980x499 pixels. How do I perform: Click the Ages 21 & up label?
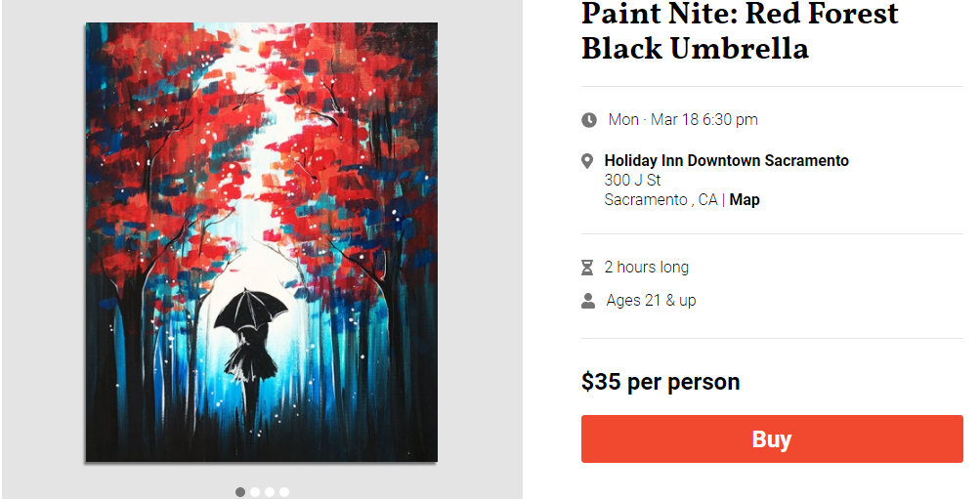[651, 301]
